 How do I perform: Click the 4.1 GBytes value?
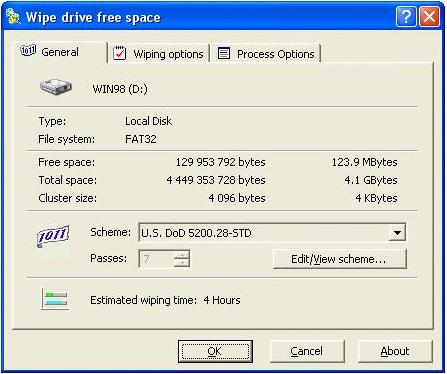pos(371,180)
